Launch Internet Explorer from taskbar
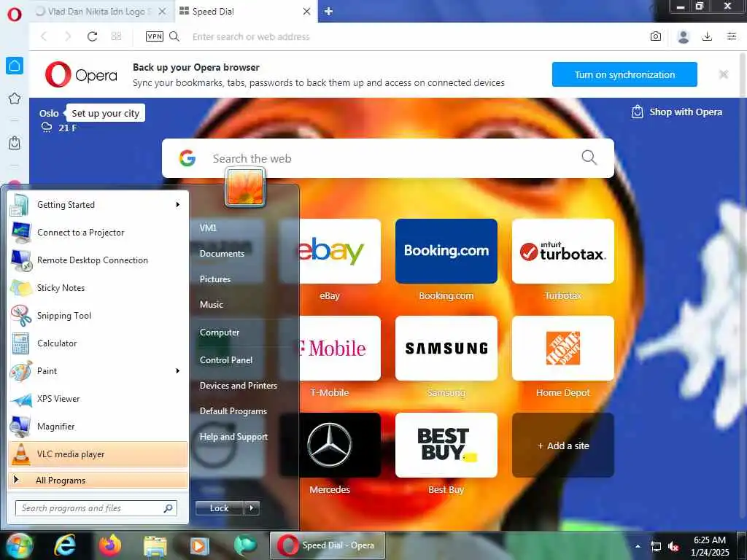747x560 pixels. coord(64,545)
